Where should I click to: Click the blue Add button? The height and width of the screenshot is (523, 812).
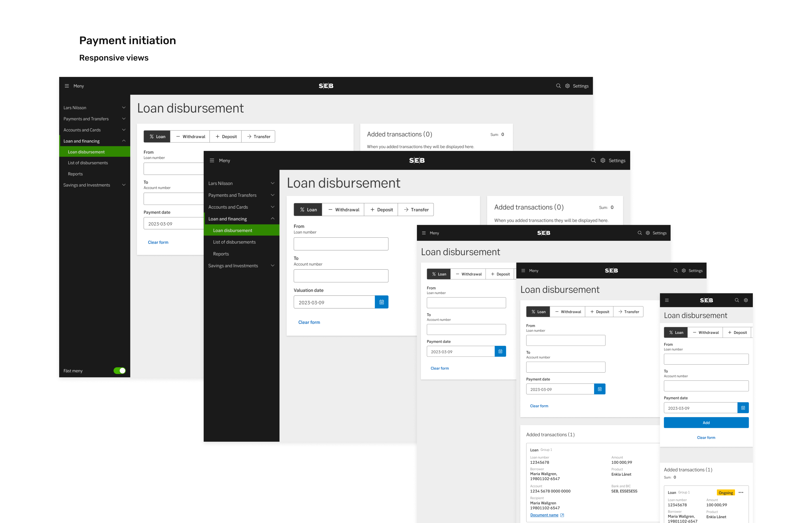[706, 422]
